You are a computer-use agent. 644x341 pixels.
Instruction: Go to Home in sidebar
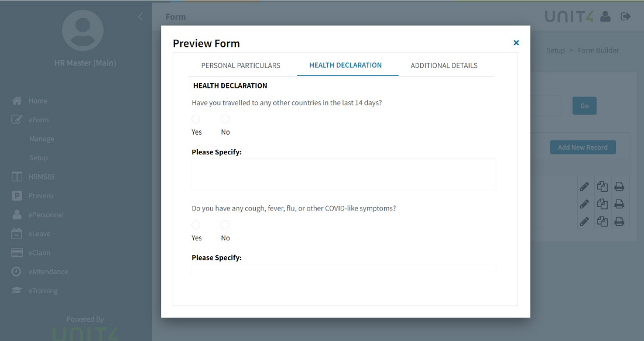coord(38,101)
